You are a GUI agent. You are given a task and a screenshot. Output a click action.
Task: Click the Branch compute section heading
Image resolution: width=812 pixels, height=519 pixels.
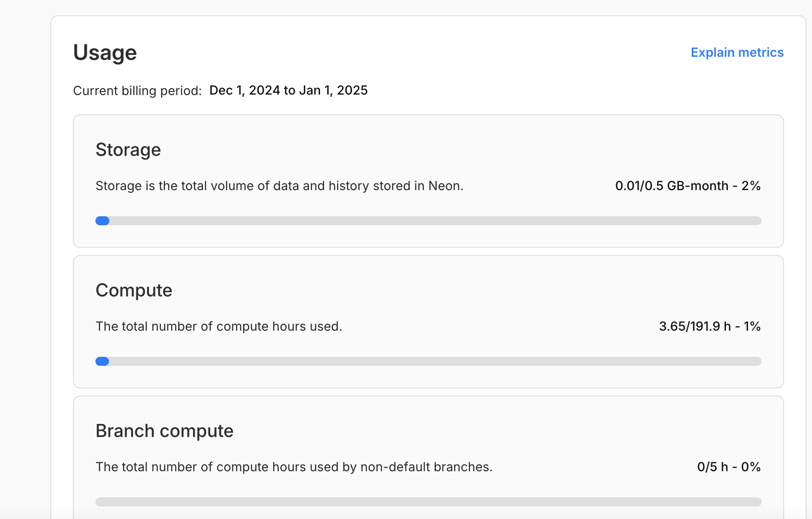pyautogui.click(x=164, y=431)
